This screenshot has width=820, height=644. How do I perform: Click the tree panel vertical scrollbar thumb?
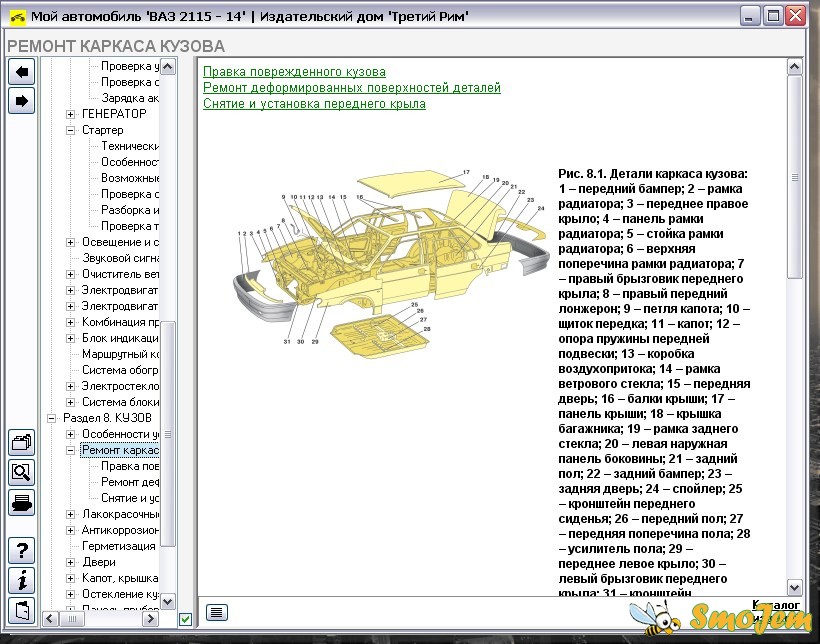tap(167, 434)
